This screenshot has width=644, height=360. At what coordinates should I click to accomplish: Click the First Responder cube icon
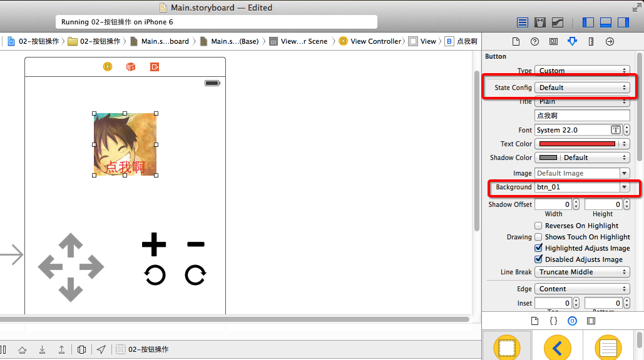click(131, 66)
